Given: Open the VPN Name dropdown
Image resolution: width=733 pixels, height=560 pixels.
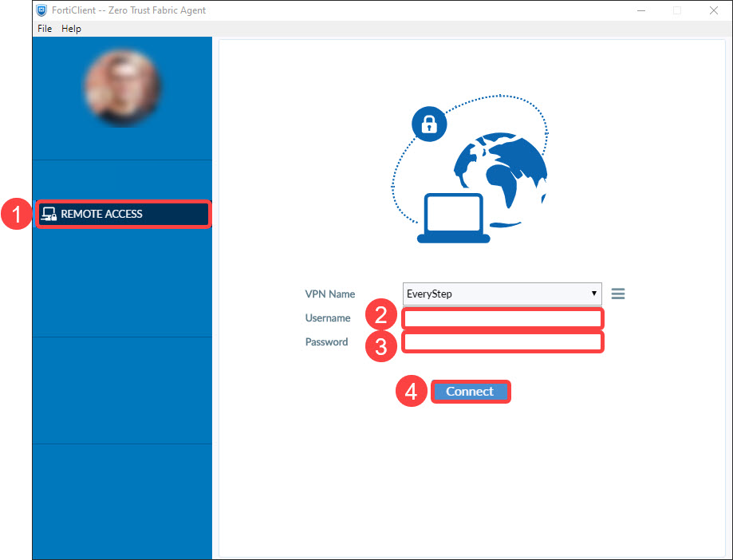Looking at the screenshot, I should [x=501, y=294].
